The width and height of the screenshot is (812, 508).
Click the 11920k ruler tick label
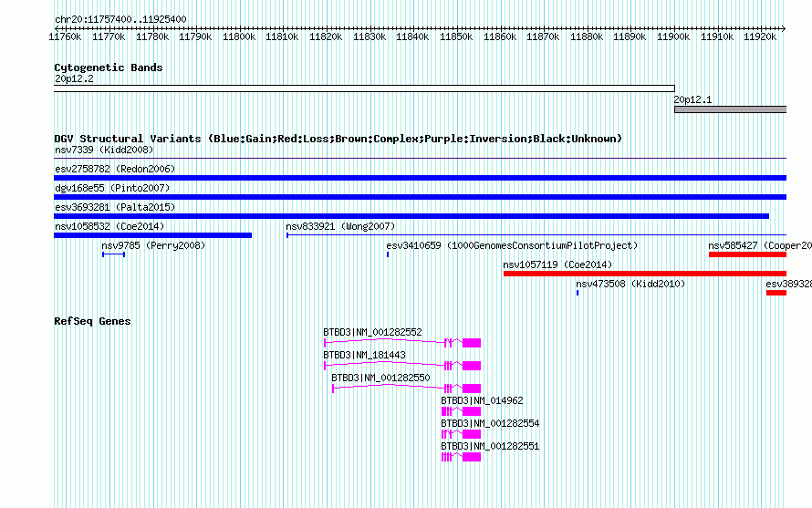760,36
